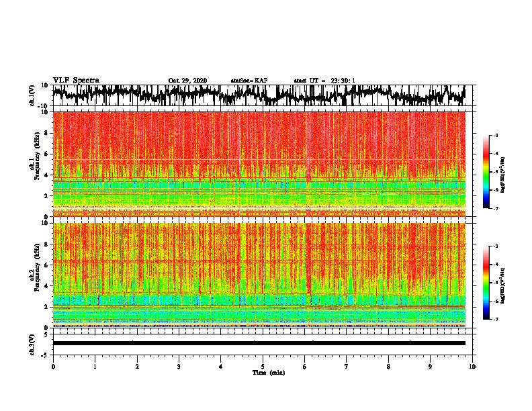This screenshot has height=411, width=532.
Task: Click the log(PSD) label beside ch.2 colorbar
Action: click(x=503, y=286)
